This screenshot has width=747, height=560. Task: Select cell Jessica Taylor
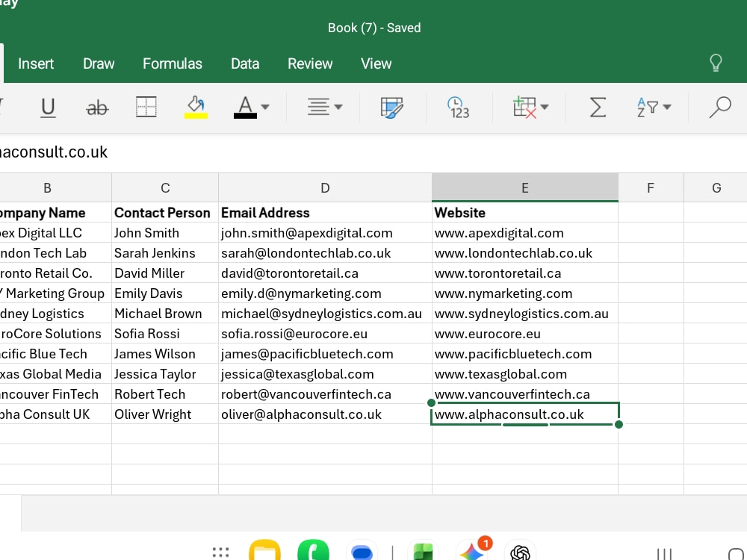[x=165, y=374]
